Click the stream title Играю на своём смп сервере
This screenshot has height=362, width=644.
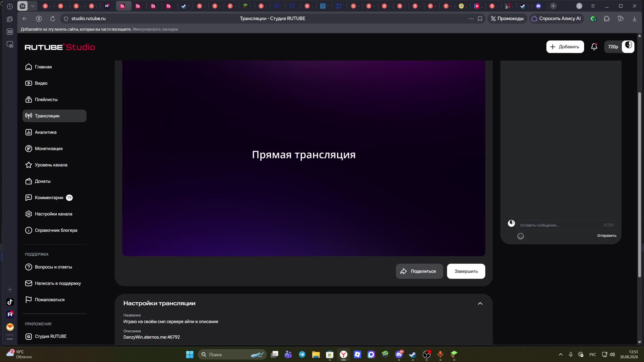tap(171, 322)
